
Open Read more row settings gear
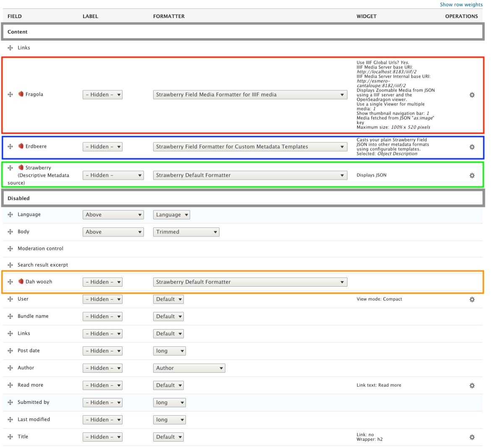(x=472, y=385)
